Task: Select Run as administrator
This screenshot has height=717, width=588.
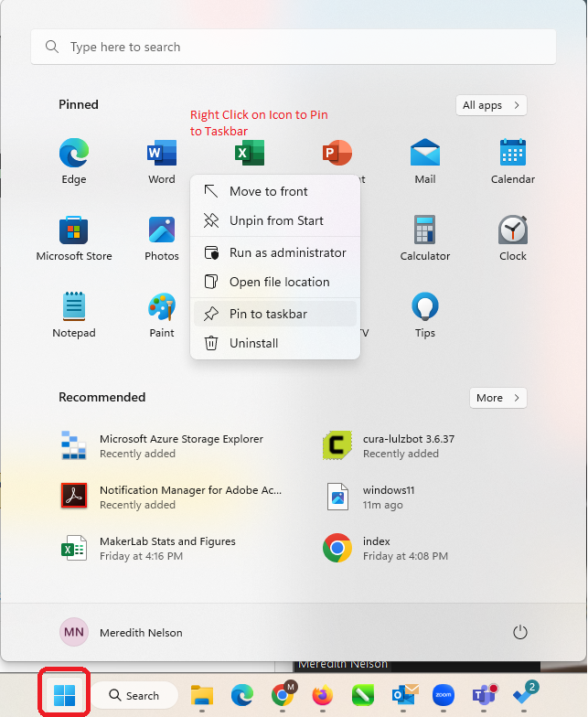Action: tap(274, 252)
